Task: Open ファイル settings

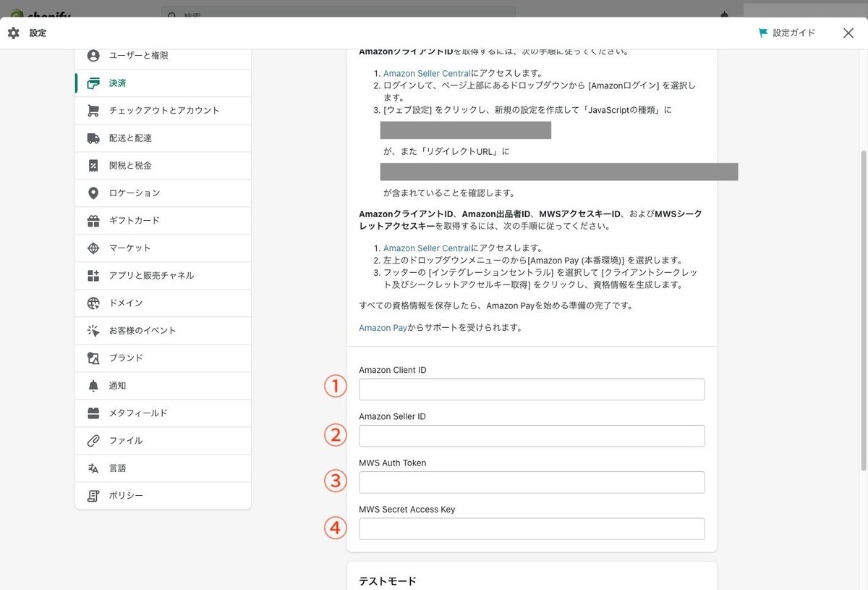Action: tap(163, 441)
